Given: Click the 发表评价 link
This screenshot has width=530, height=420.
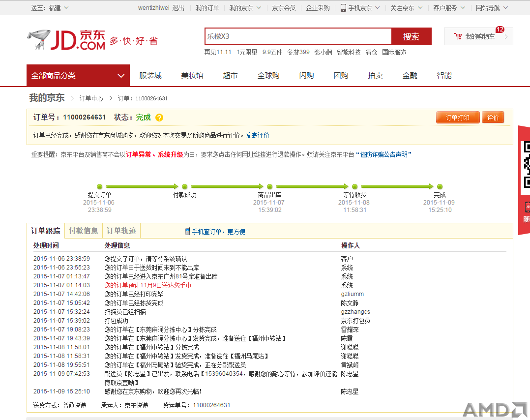Looking at the screenshot, I should 257,135.
